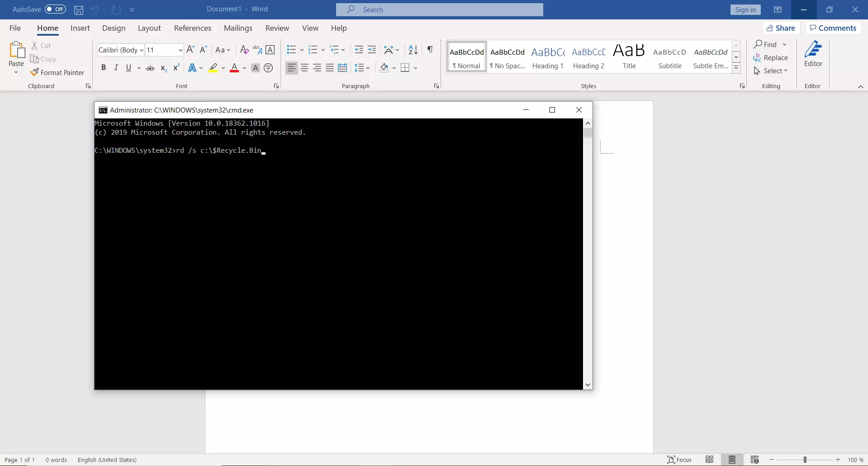Screen dimensions: 868x466
Task: Click the word count in status bar
Action: (56, 460)
